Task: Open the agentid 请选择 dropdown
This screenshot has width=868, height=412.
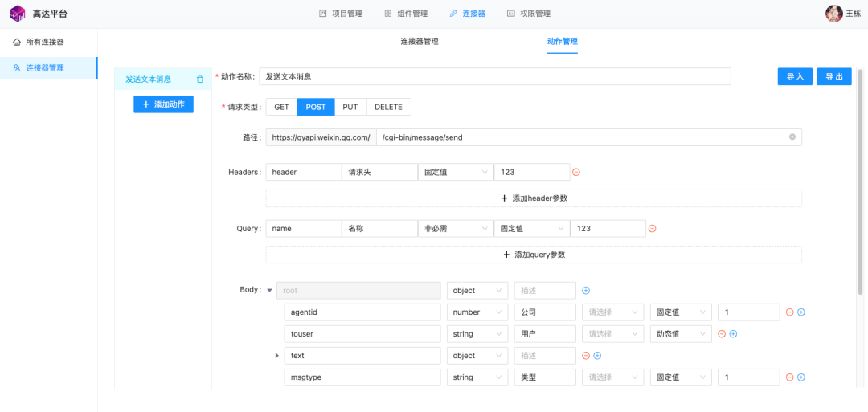Action: tap(612, 312)
